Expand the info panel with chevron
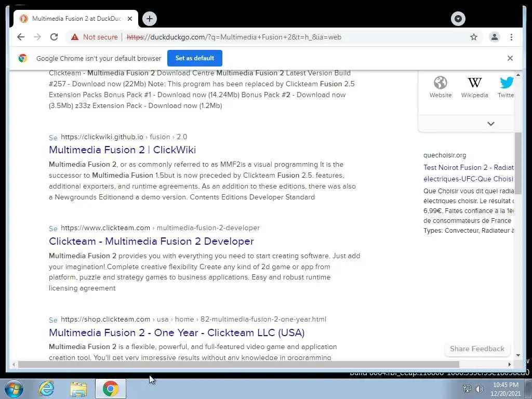 (x=490, y=124)
